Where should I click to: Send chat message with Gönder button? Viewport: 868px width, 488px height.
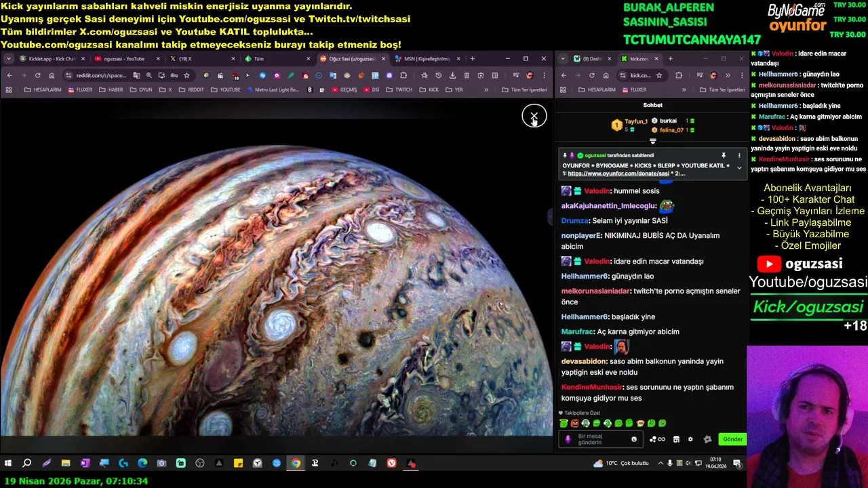[732, 439]
